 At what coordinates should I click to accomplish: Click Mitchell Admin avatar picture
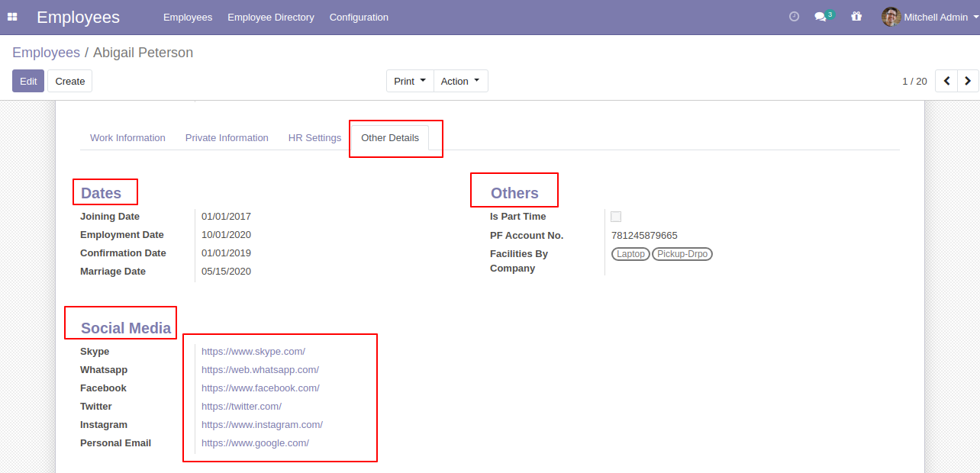coord(891,17)
